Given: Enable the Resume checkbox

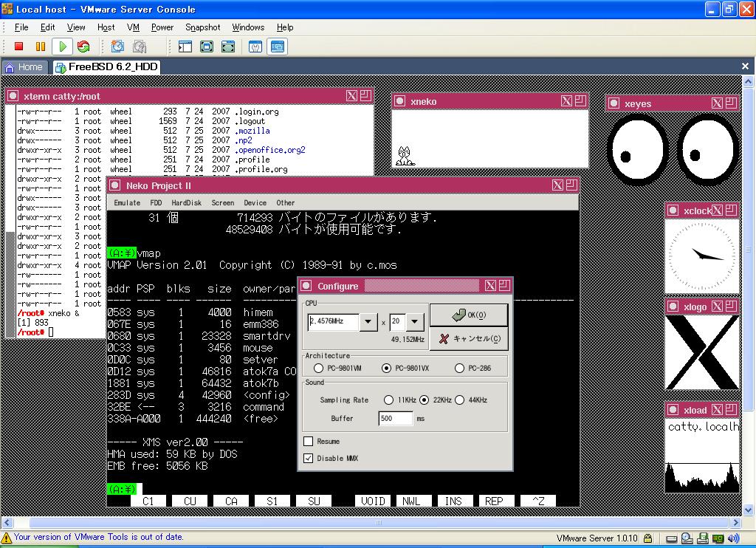Looking at the screenshot, I should (x=309, y=442).
